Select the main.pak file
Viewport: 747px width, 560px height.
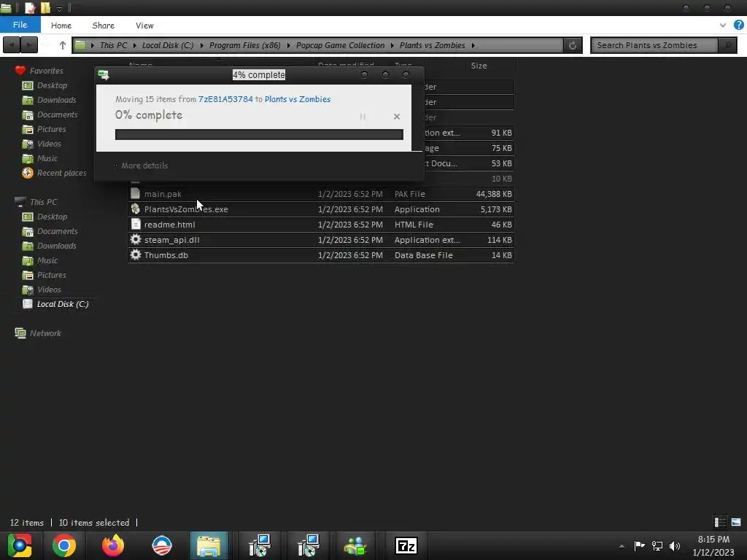pos(321,194)
